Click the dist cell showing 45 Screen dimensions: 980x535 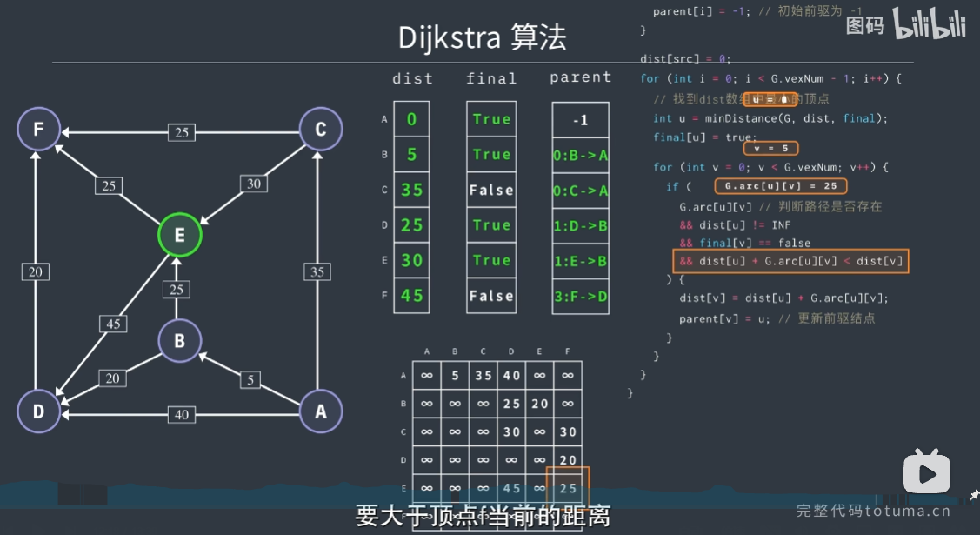pos(412,296)
